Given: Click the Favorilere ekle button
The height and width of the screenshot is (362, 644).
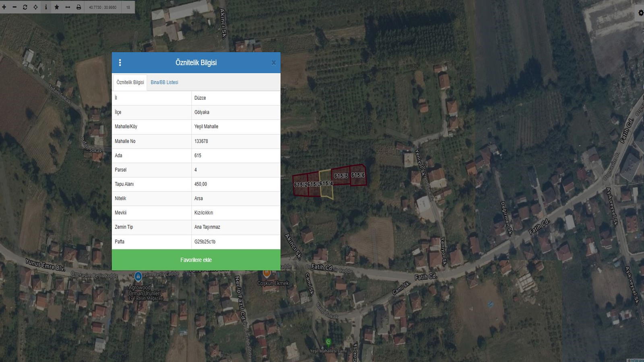Looking at the screenshot, I should [x=196, y=260].
